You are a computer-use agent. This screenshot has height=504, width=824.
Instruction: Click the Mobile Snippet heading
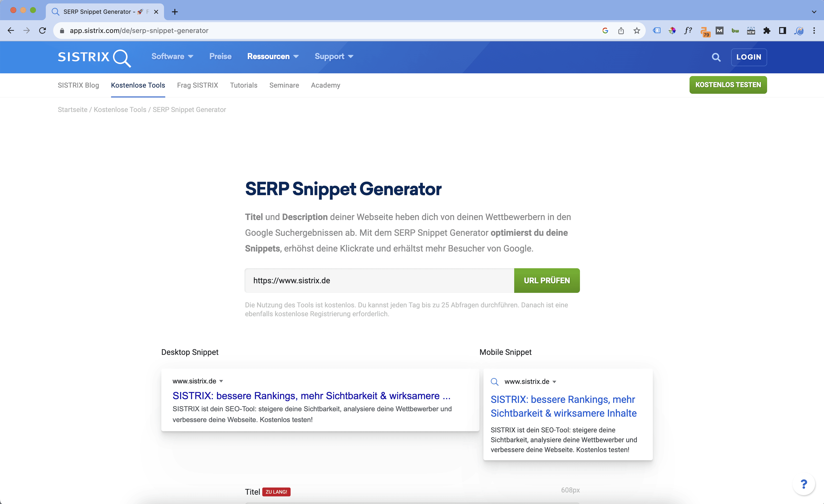[x=505, y=352]
